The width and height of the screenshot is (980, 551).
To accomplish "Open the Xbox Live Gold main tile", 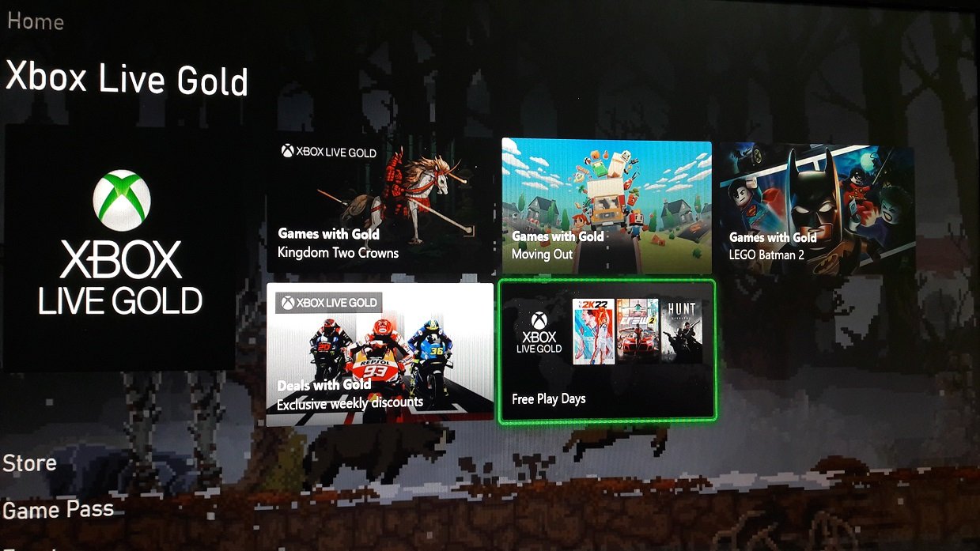I will pos(120,247).
